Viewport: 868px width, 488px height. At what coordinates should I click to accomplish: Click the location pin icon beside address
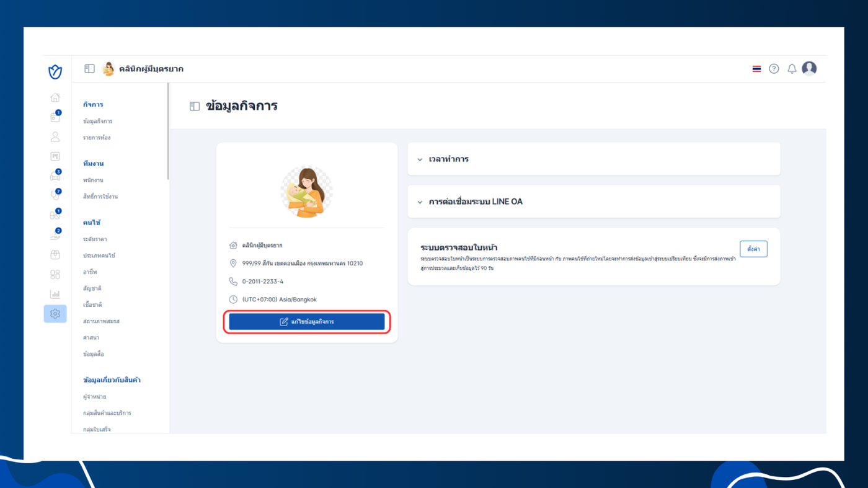[x=233, y=264]
